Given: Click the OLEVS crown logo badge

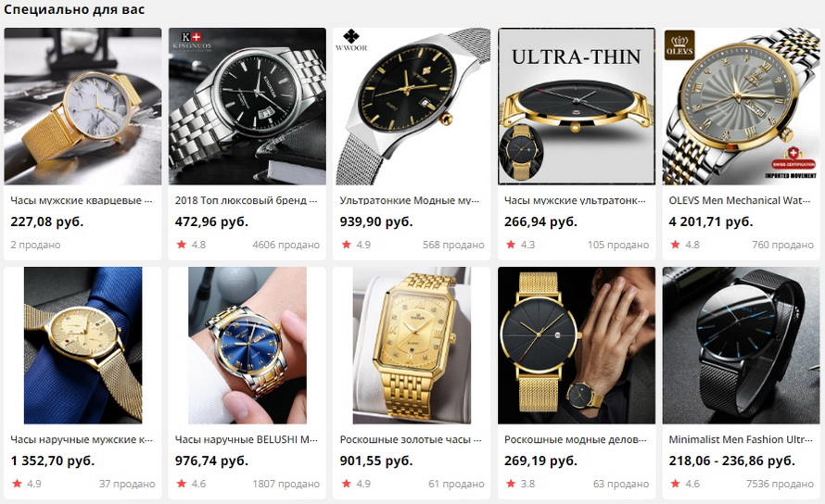Looking at the screenshot, I should (679, 44).
